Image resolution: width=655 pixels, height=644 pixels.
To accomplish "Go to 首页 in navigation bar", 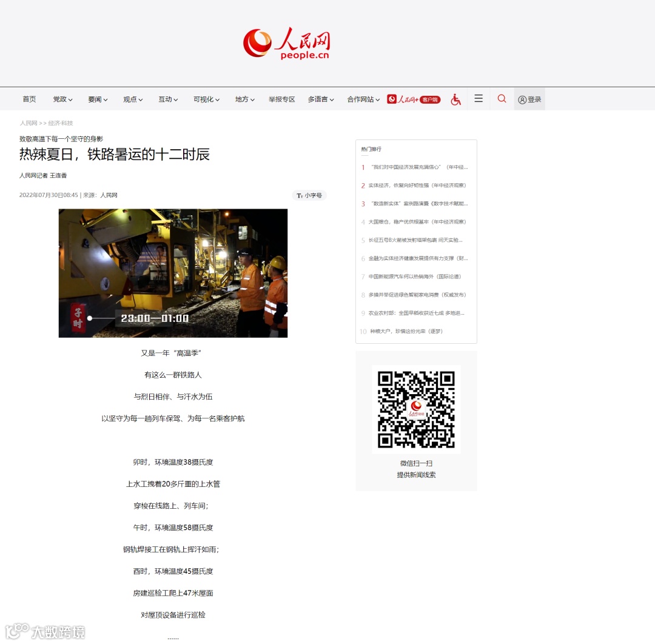I will 29,99.
